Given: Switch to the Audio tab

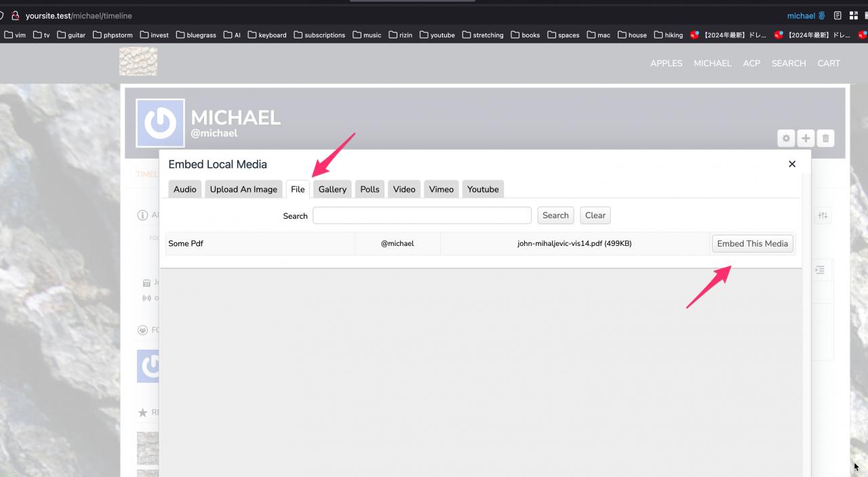Looking at the screenshot, I should pos(184,189).
